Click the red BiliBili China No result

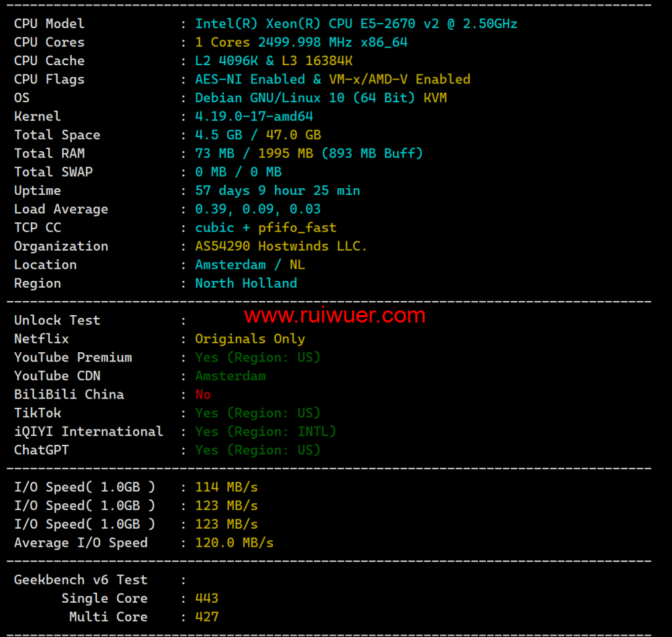(203, 395)
